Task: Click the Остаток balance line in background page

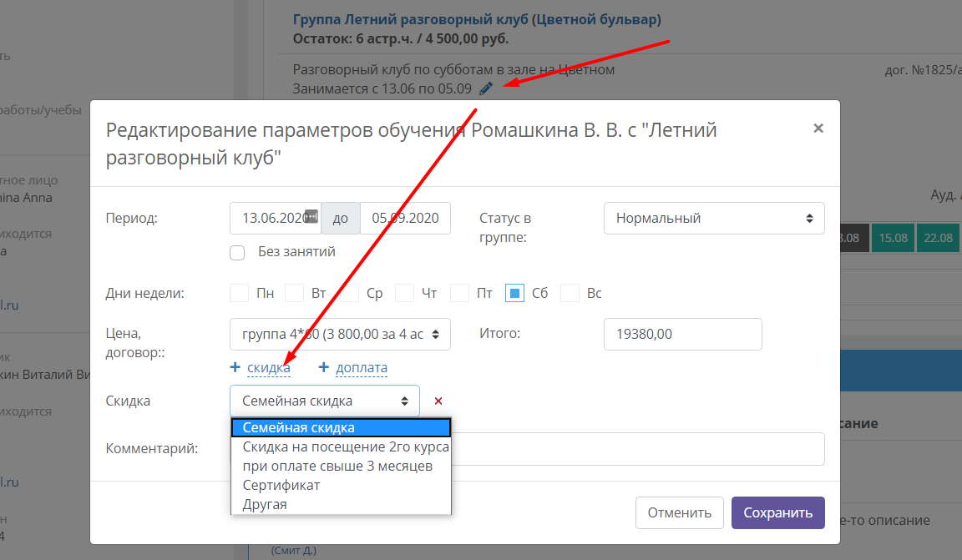Action: tap(401, 38)
